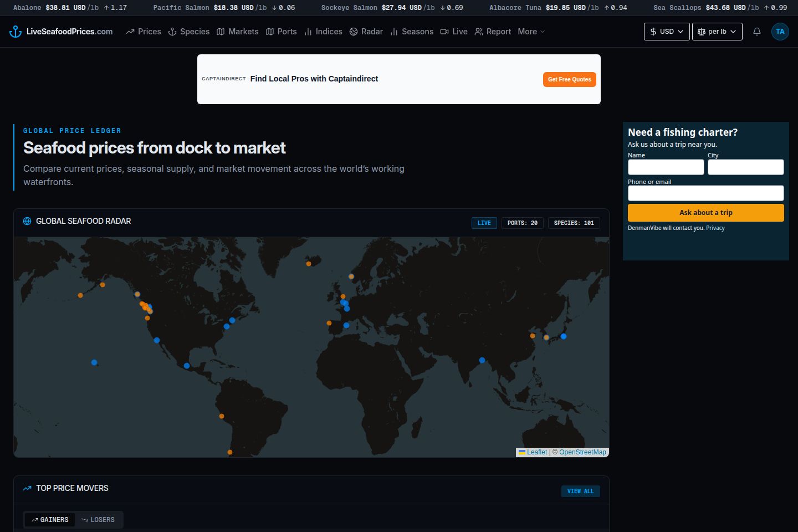Select the Hawaii port marker on the map
The image size is (798, 532).
(94, 362)
